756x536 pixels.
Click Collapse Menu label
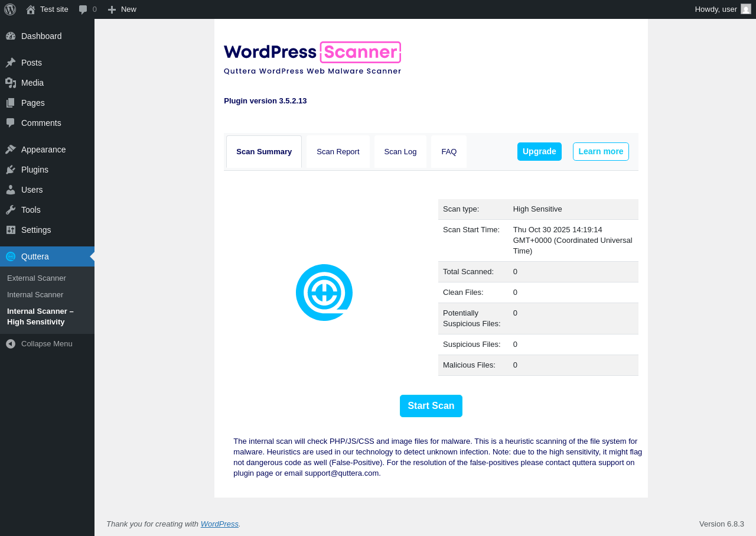point(47,344)
